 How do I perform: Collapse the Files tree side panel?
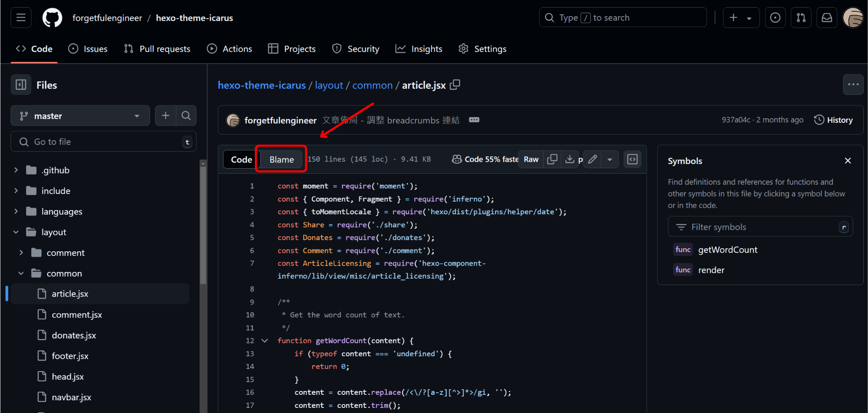click(x=21, y=85)
